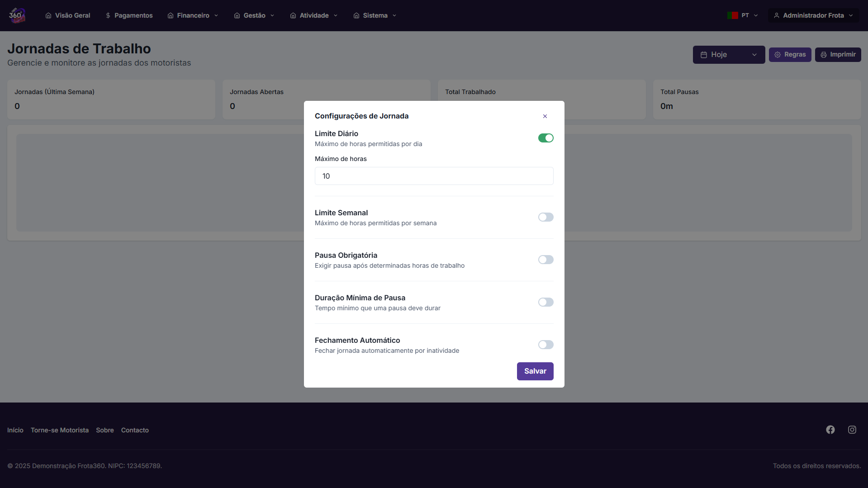Image resolution: width=868 pixels, height=488 pixels.
Task: Click the Imprimir printer button
Action: (x=838, y=55)
